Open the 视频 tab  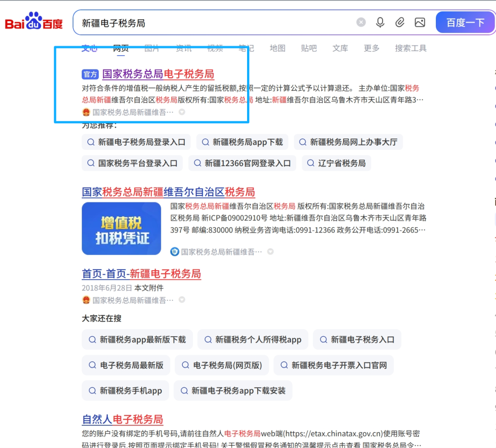215,48
